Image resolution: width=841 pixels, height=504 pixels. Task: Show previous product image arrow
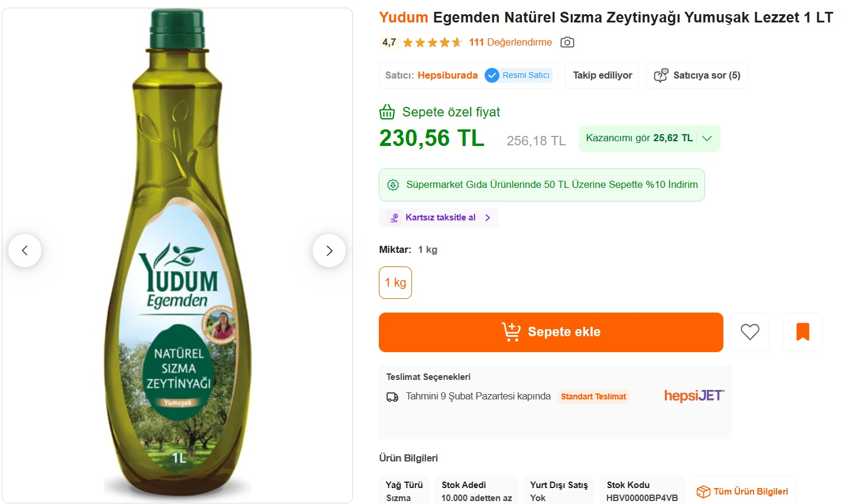[x=25, y=251]
